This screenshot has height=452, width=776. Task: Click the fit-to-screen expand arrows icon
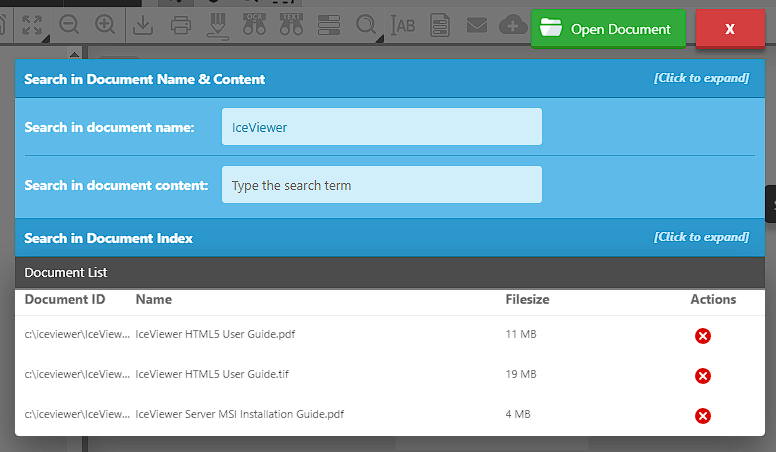click(x=32, y=25)
